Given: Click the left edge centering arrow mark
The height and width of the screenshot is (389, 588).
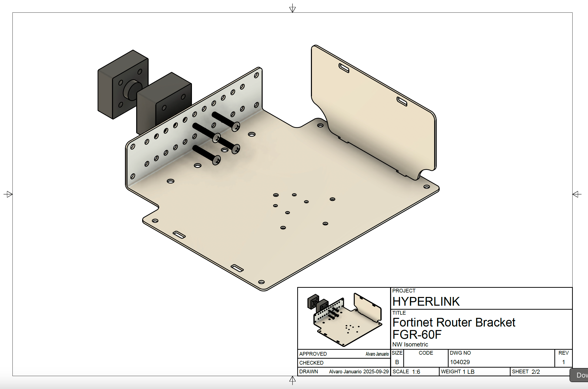Looking at the screenshot, I should [x=8, y=194].
